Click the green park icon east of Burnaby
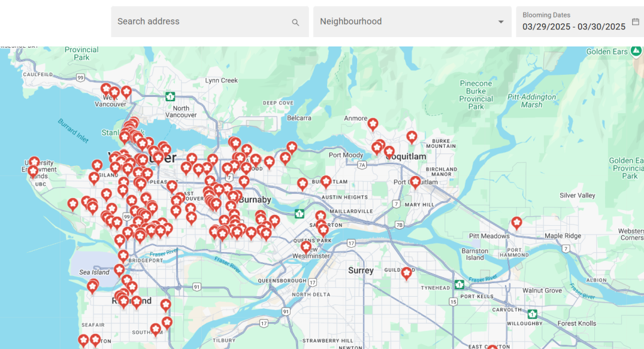The image size is (644, 349). coord(299,214)
